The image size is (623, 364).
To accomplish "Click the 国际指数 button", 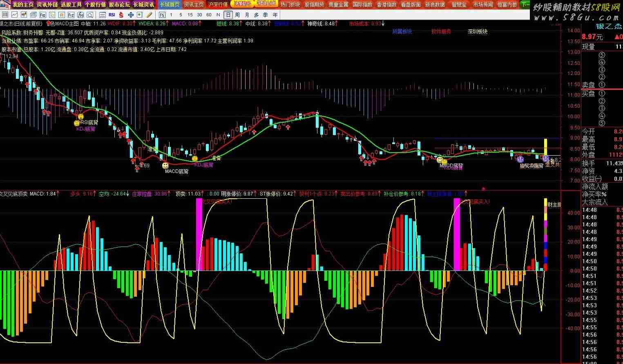I will 362,4.
